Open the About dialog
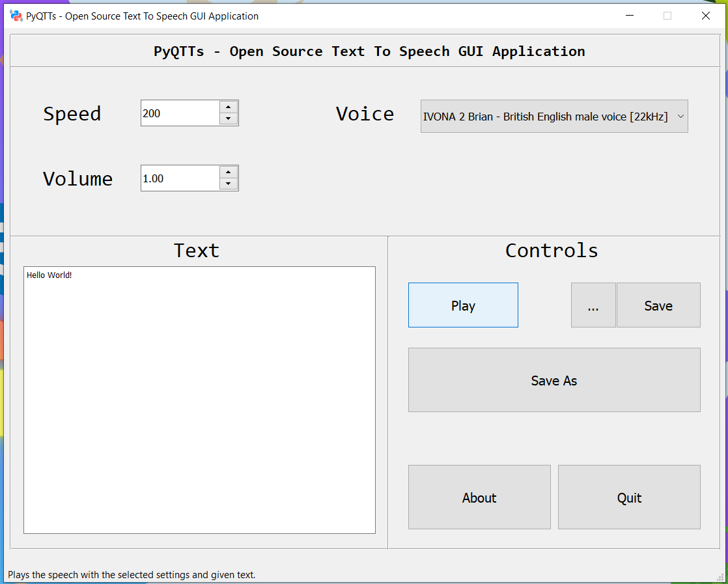Image resolution: width=728 pixels, height=584 pixels. tap(479, 497)
